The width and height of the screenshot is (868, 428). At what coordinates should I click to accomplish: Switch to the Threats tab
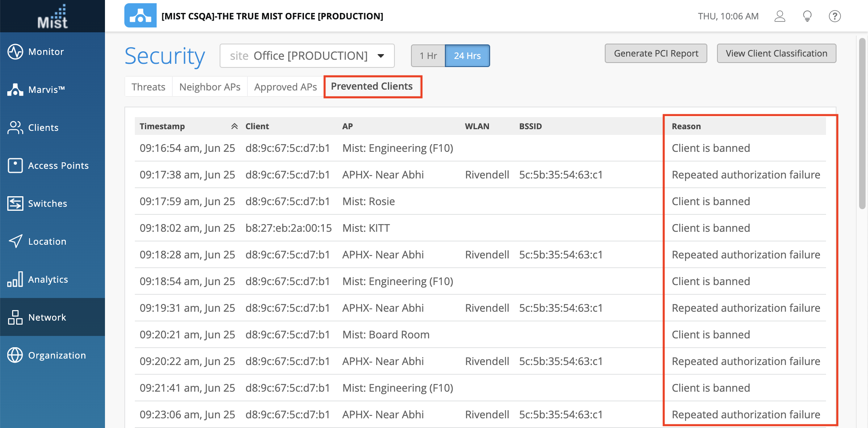148,87
